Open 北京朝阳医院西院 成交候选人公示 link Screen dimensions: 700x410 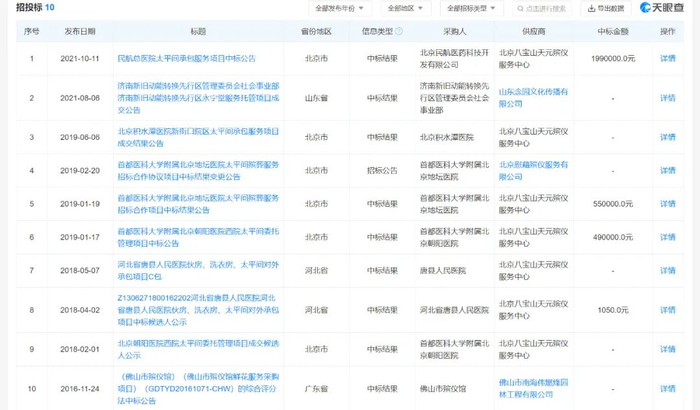point(198,349)
